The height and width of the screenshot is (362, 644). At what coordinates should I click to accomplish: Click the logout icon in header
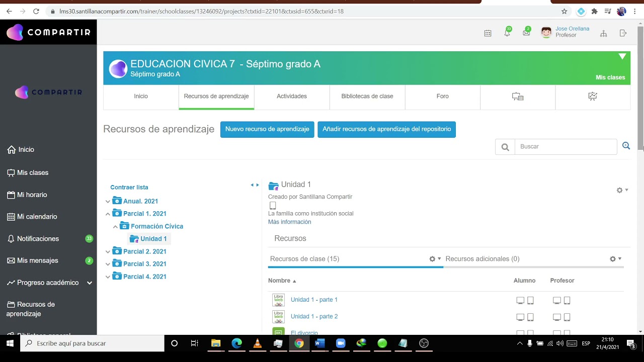click(x=623, y=33)
